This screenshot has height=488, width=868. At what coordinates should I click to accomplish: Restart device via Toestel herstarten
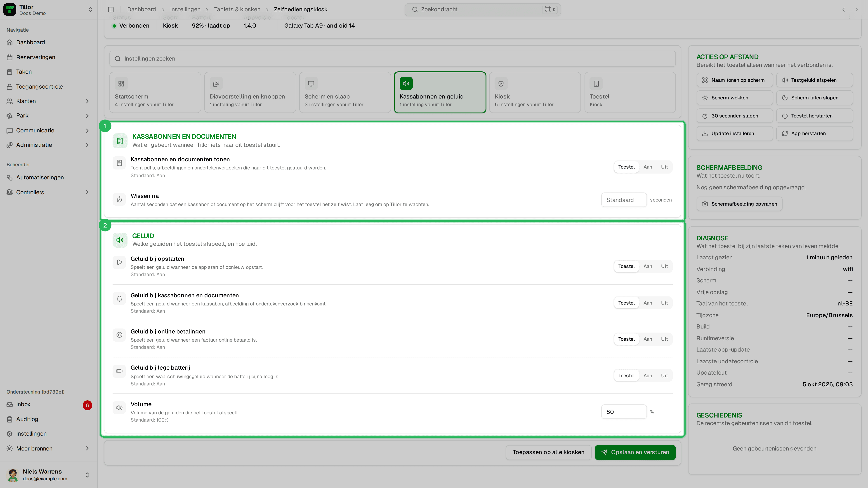tap(814, 116)
